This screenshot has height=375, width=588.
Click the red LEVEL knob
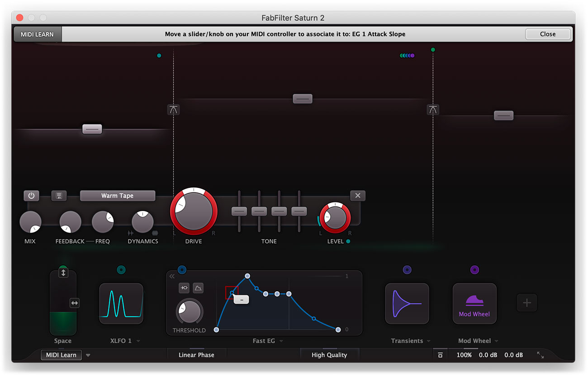335,218
